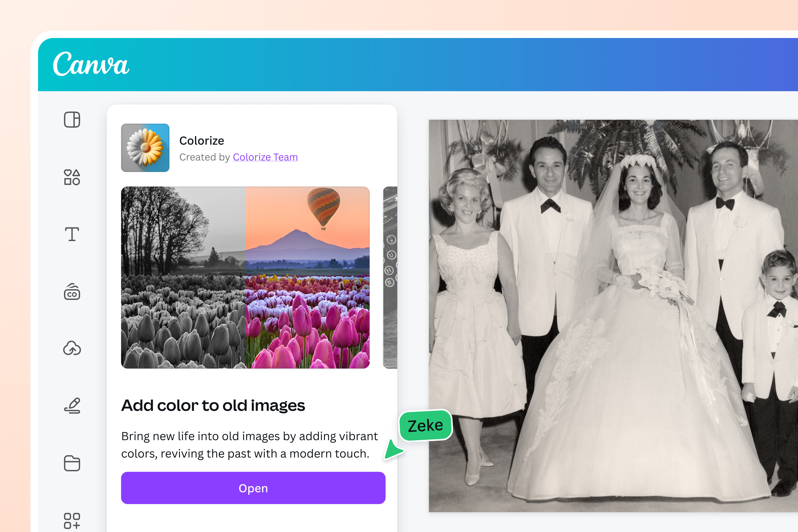Click the Colorize app title text
The height and width of the screenshot is (532, 798).
[x=201, y=141]
